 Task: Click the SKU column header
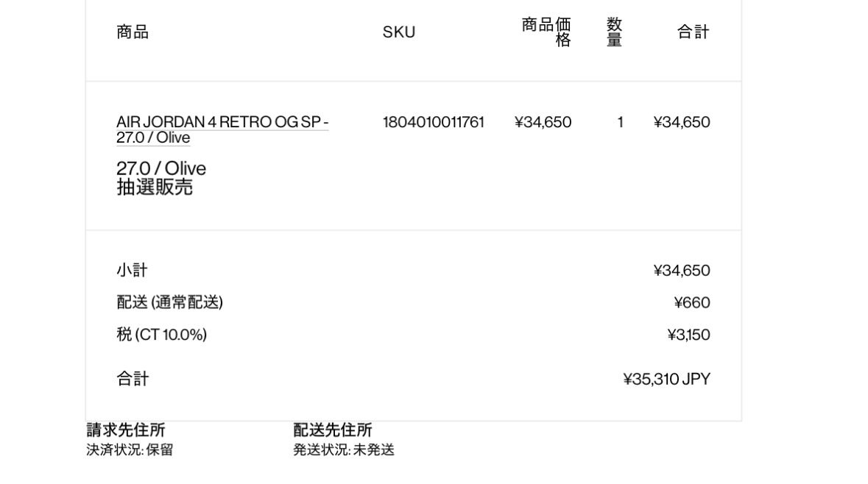click(398, 32)
